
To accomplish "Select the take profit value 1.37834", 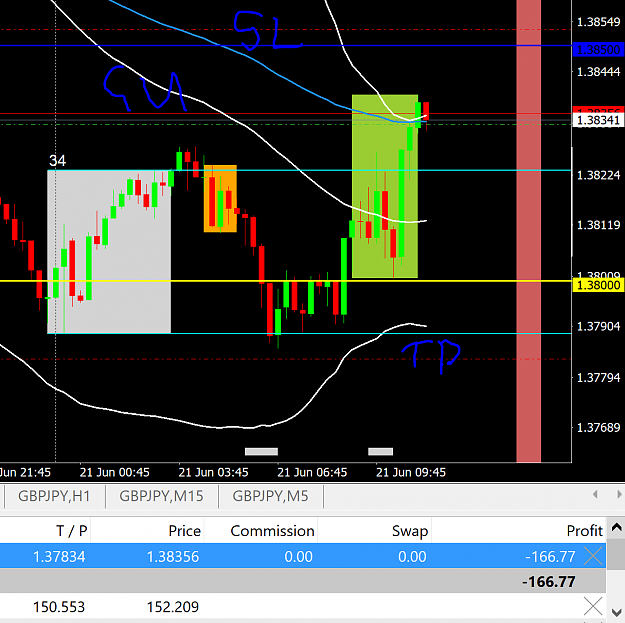I will tap(59, 556).
